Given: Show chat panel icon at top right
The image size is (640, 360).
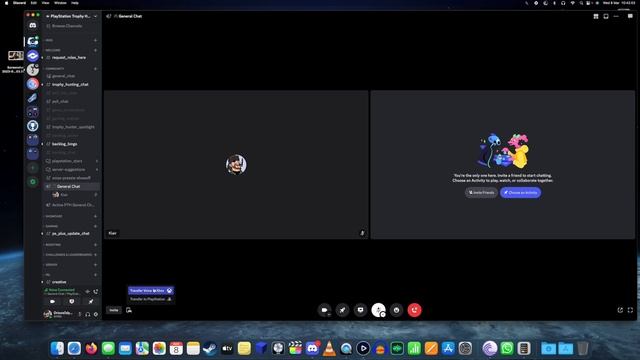Looking at the screenshot, I should click(630, 16).
